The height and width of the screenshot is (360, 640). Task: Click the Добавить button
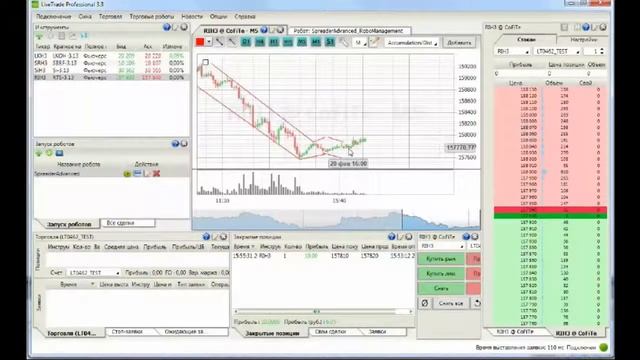pos(459,42)
